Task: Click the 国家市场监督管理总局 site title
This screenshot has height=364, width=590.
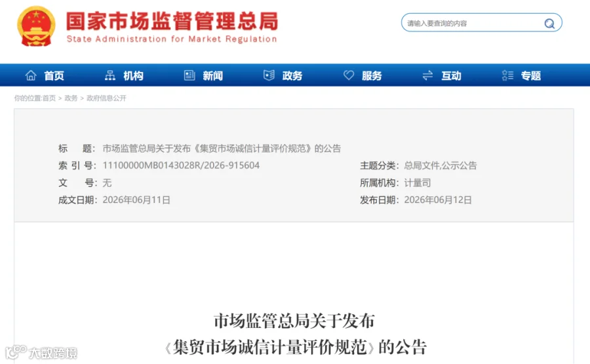Action: pos(172,21)
